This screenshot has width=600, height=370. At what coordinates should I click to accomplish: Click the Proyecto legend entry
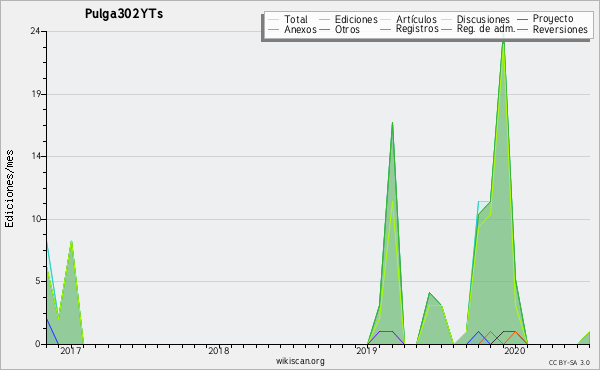pyautogui.click(x=553, y=19)
